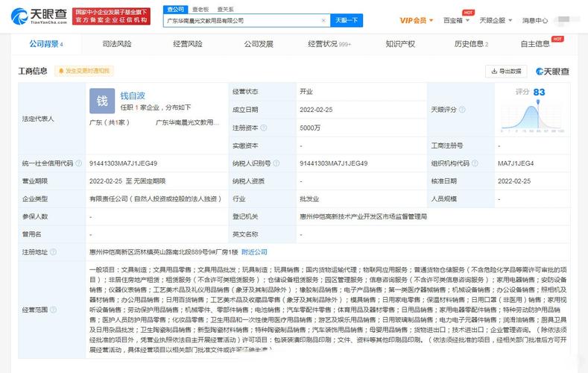Click the help icon beside 注册地址
Image resolution: width=588 pixels, height=373 pixels.
[53, 252]
